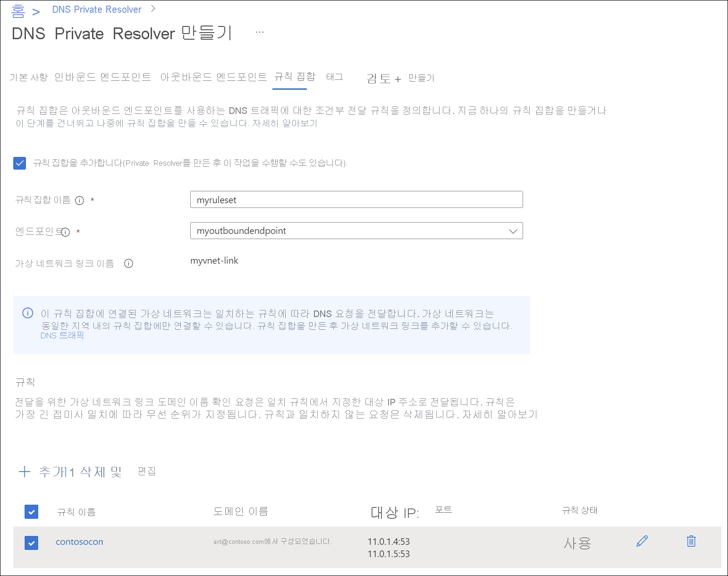Click the myvnet-link value text
The width and height of the screenshot is (728, 576).
click(x=214, y=261)
